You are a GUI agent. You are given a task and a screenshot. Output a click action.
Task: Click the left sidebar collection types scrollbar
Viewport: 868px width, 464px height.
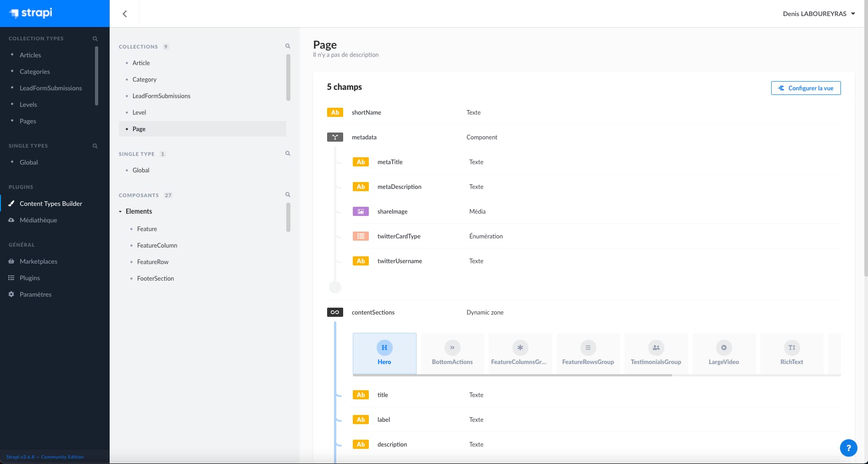click(96, 76)
